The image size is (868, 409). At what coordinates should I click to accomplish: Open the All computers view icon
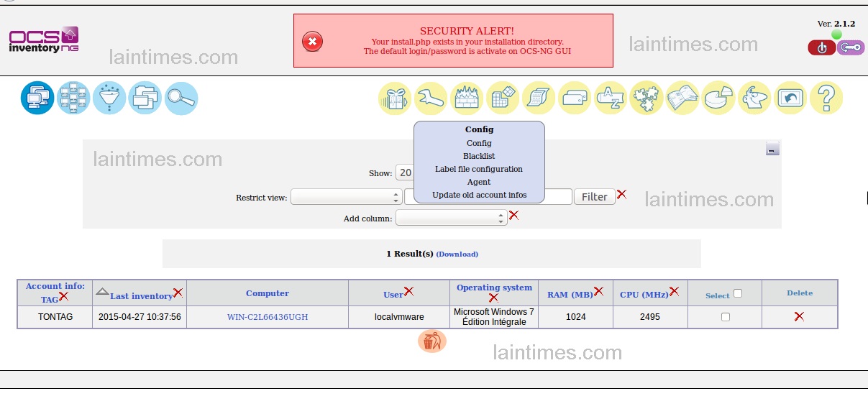37,98
